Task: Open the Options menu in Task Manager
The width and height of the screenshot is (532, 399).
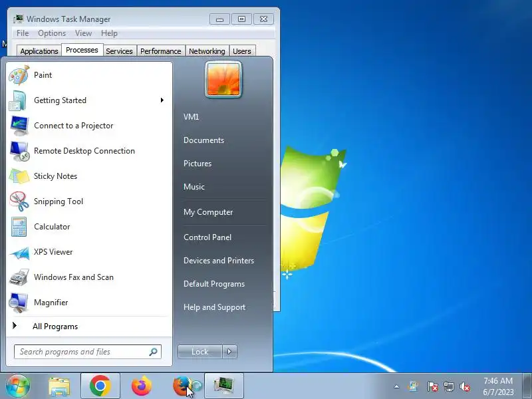Action: [52, 33]
